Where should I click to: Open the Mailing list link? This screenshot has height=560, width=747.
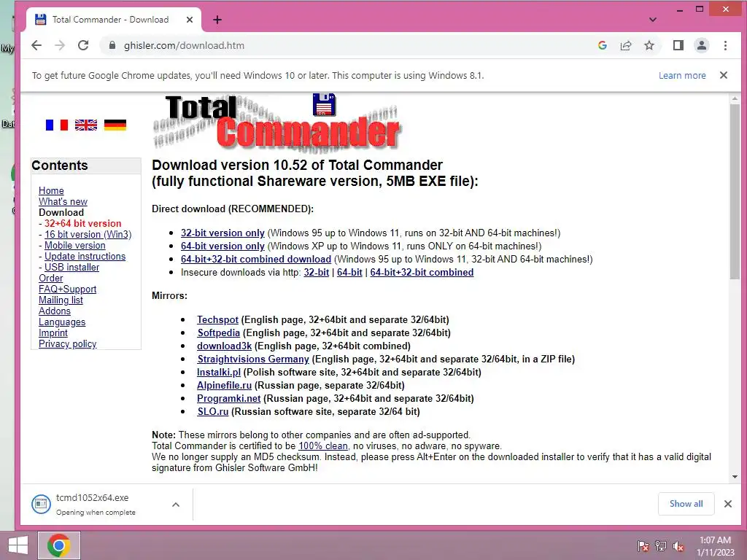coord(61,300)
